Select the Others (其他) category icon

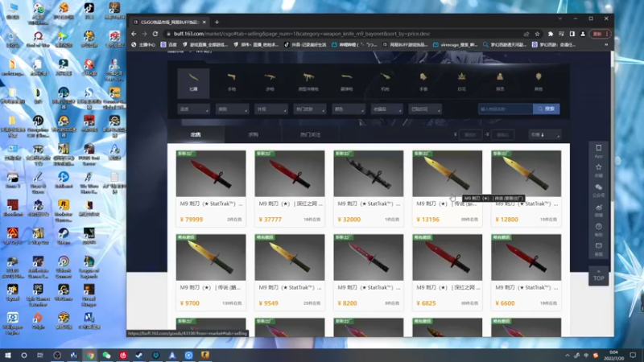coord(539,83)
